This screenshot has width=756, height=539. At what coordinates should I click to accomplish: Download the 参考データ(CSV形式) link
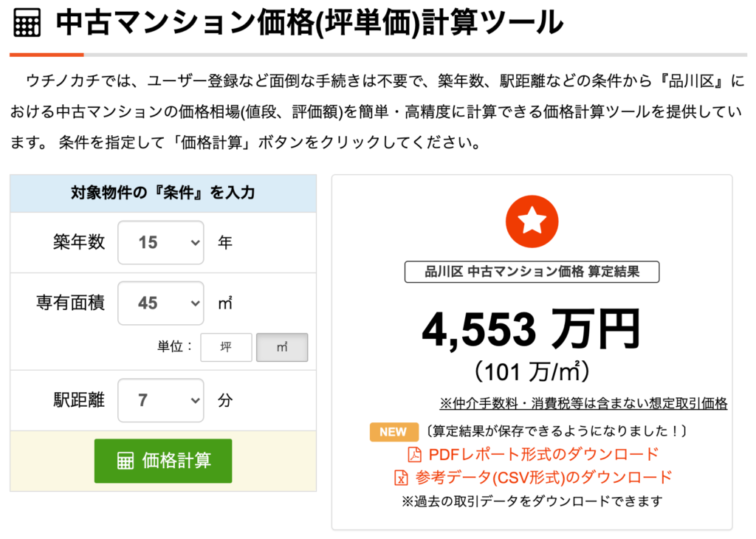click(x=543, y=477)
